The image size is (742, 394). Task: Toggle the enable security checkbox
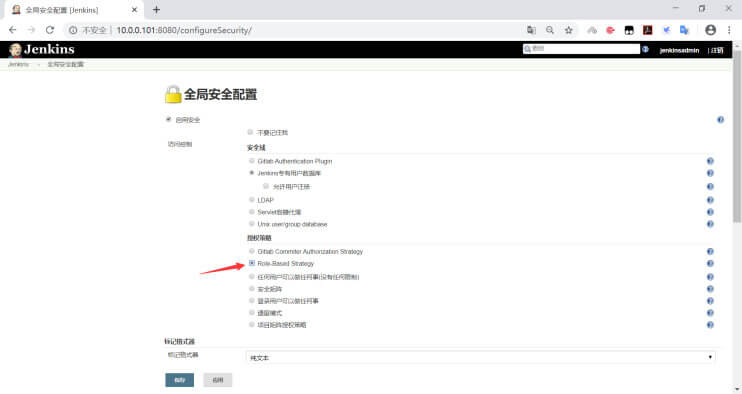pos(168,119)
